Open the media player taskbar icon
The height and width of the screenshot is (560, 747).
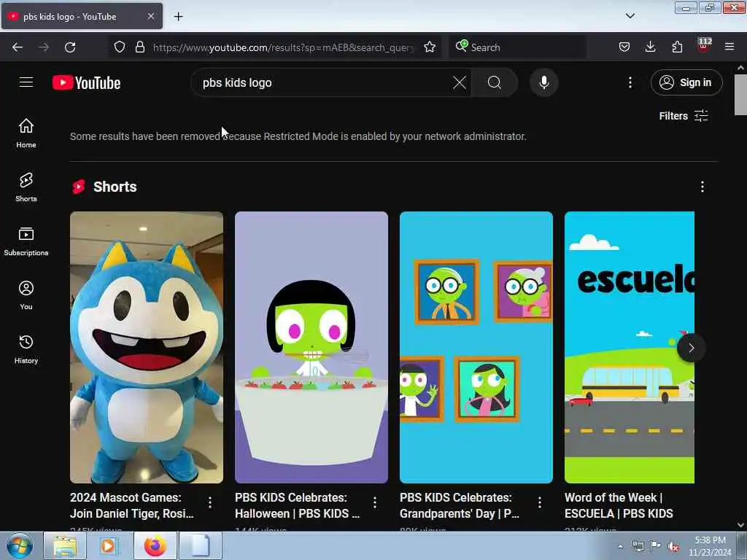click(109, 545)
